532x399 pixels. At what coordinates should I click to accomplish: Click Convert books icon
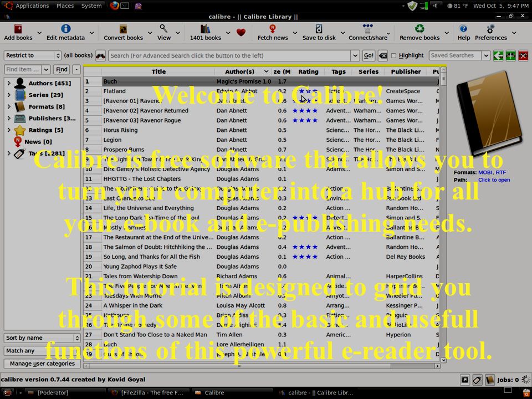pyautogui.click(x=123, y=28)
